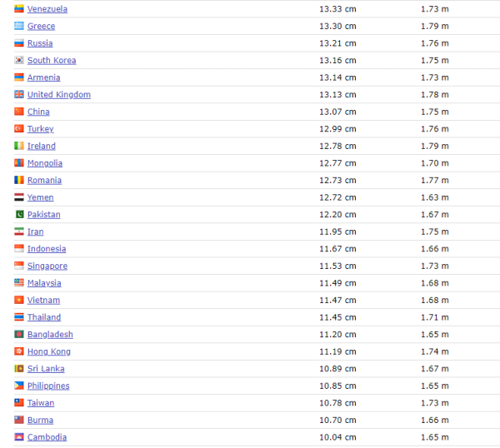This screenshot has height=448, width=500.
Task: Open the Greece country link
Action: (41, 27)
